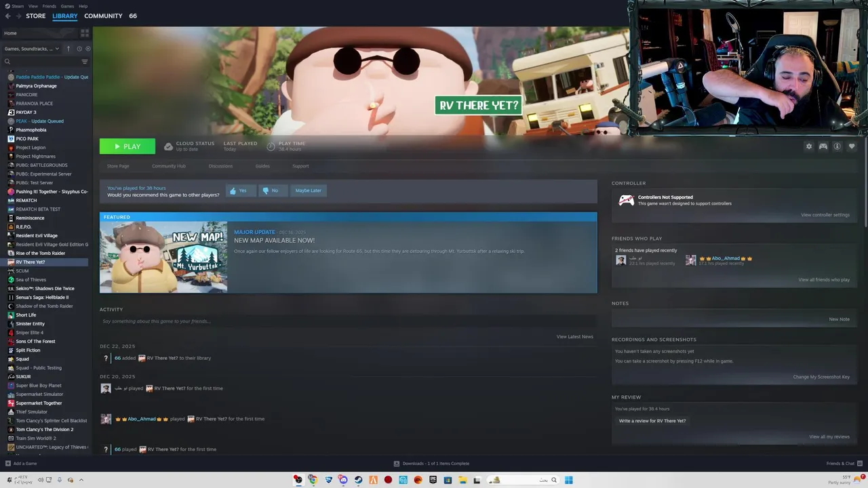This screenshot has width=868, height=488.
Task: Switch to the COMMUNITY tab
Action: click(103, 16)
